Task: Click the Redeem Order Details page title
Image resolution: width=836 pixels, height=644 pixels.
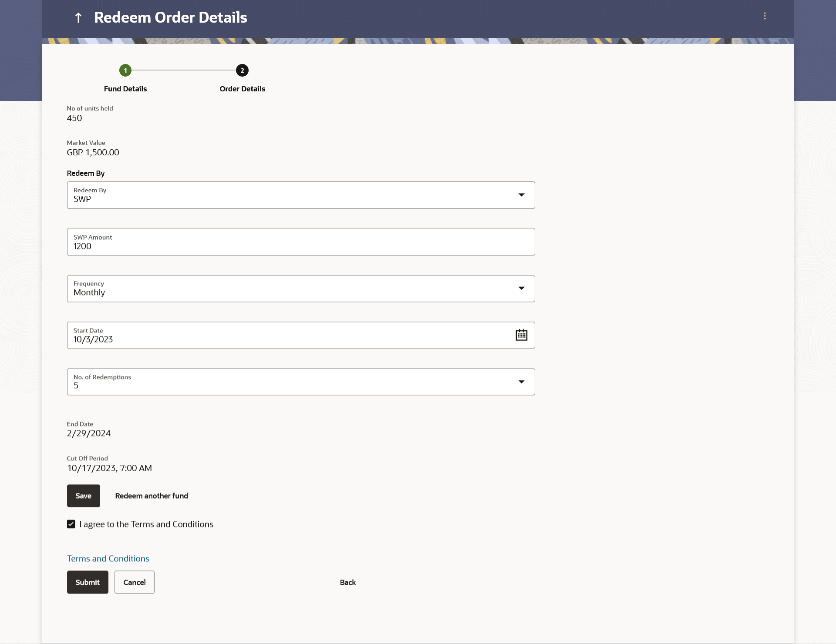Action: [x=170, y=18]
